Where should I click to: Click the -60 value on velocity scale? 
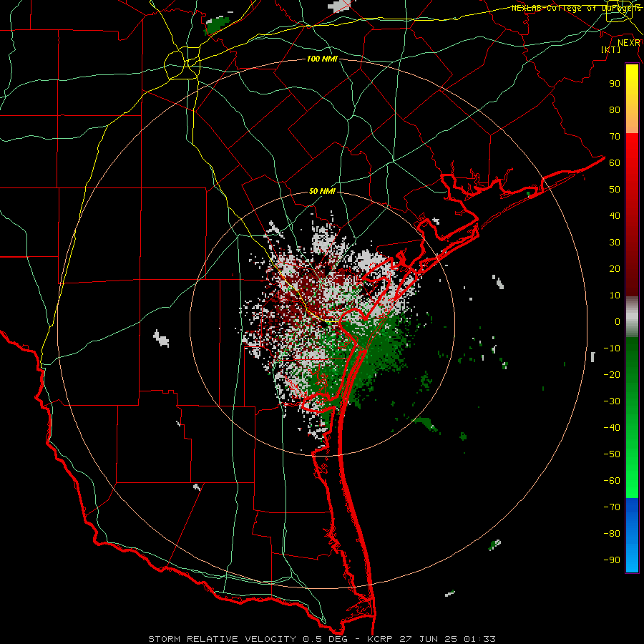[612, 481]
